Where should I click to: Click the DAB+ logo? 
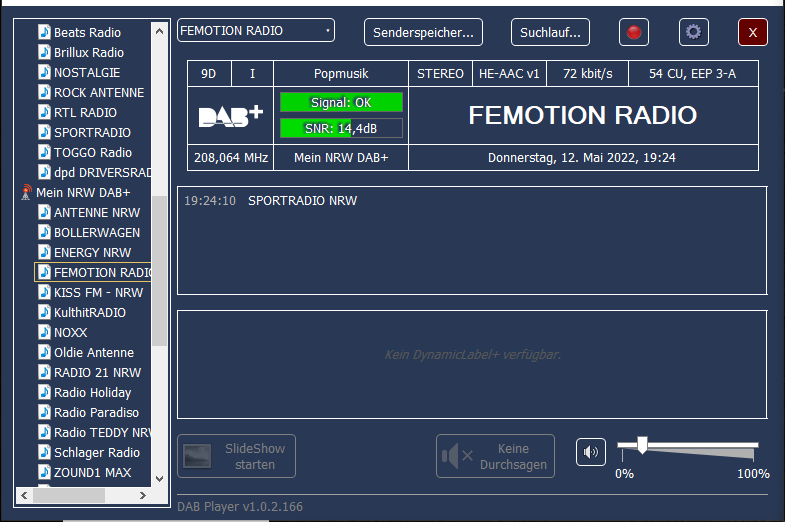coord(231,116)
